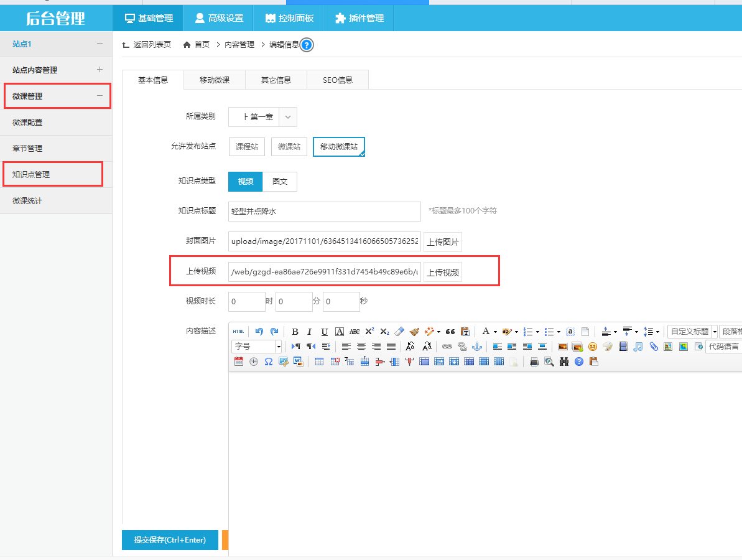Expand the 站点内容管理 sidebar section
742x560 pixels.
pyautogui.click(x=100, y=70)
